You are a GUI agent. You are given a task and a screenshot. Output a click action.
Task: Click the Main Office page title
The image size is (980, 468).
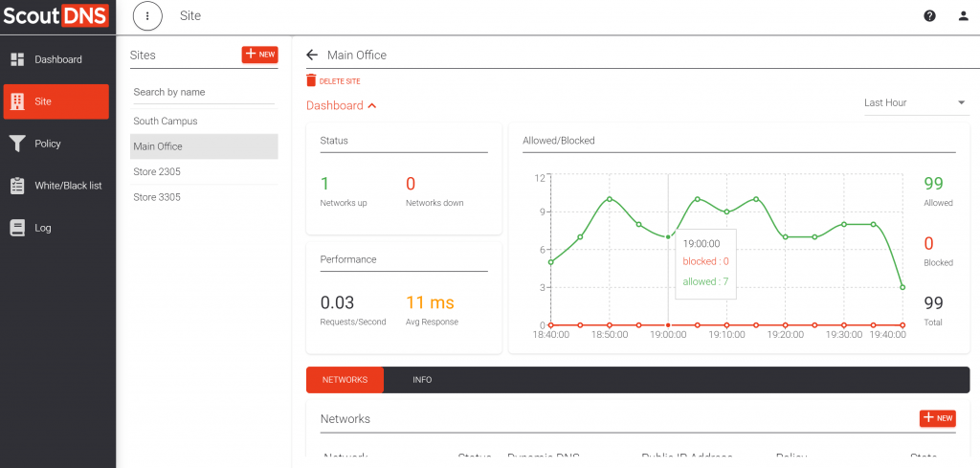[357, 55]
